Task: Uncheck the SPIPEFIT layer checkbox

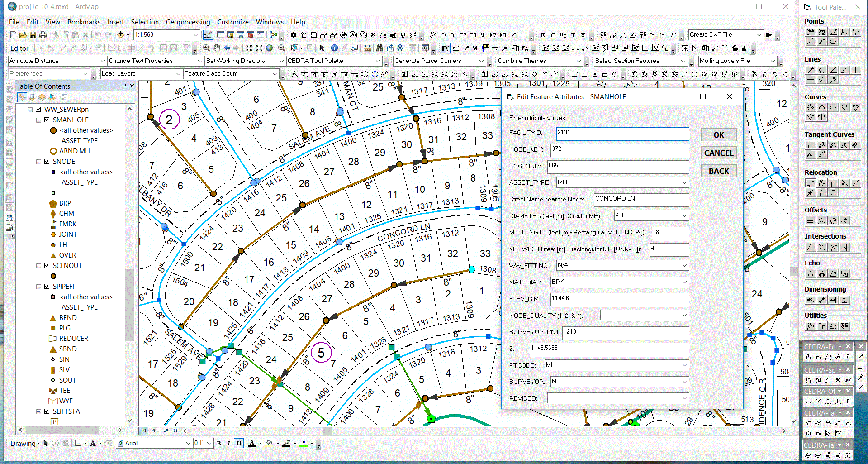Action: (x=47, y=287)
